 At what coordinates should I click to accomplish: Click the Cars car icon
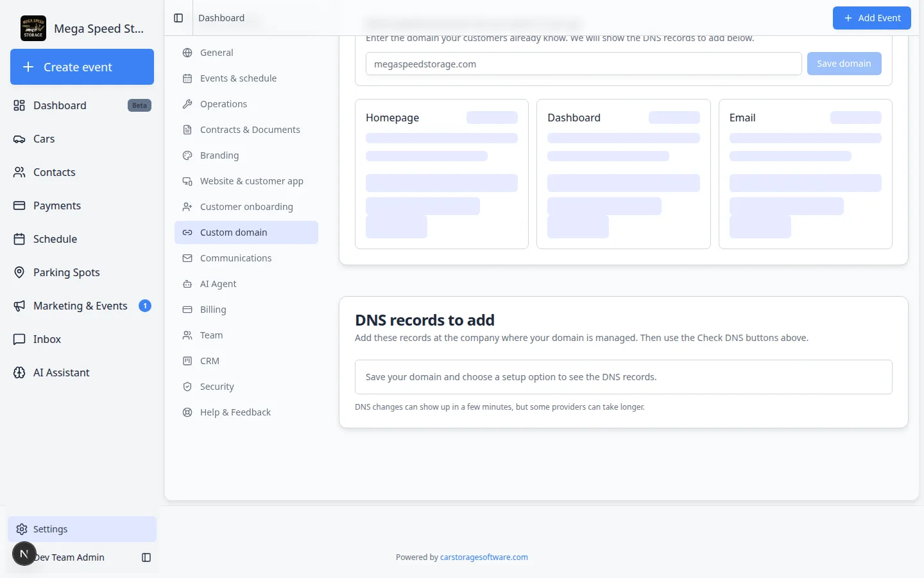point(19,139)
